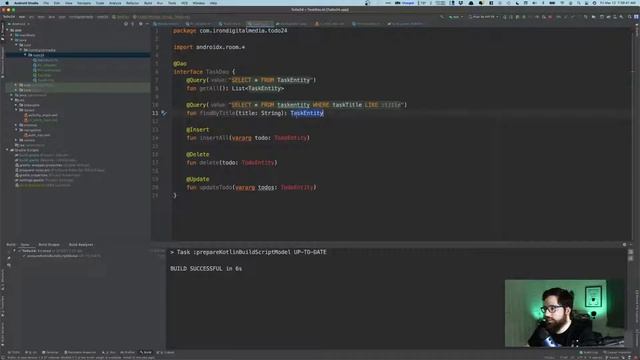The image size is (640, 360).
Task: Select the navigation folder in project tree
Action: [32, 130]
